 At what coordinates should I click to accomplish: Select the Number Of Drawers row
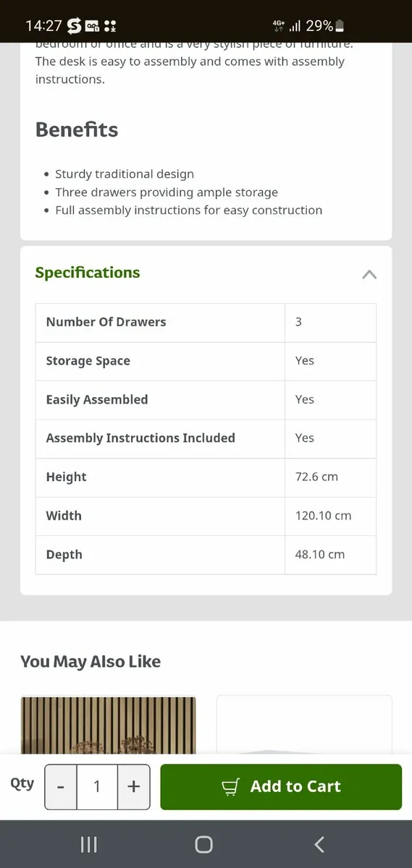206,323
